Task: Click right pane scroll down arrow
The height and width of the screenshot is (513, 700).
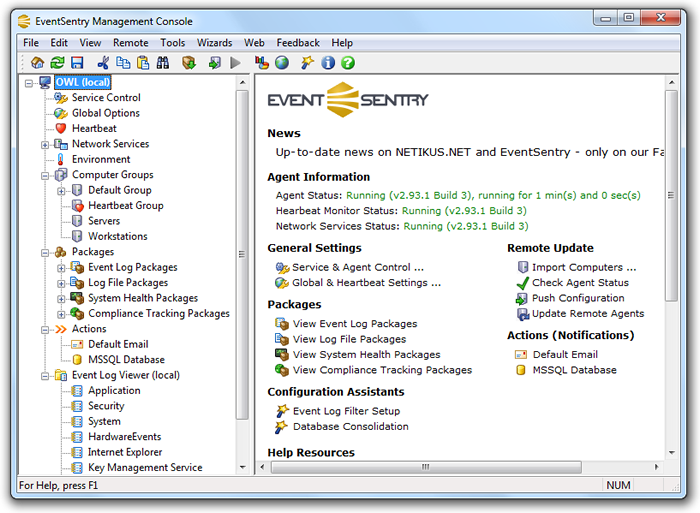Action: coord(671,453)
